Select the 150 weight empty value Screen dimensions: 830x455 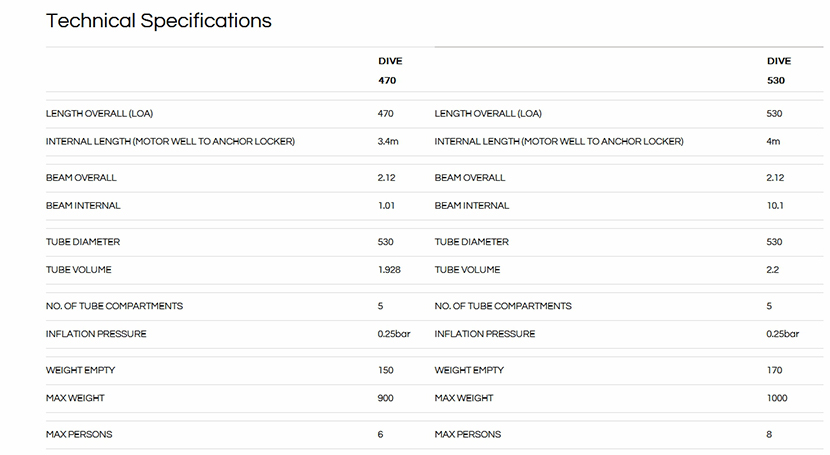(x=386, y=370)
